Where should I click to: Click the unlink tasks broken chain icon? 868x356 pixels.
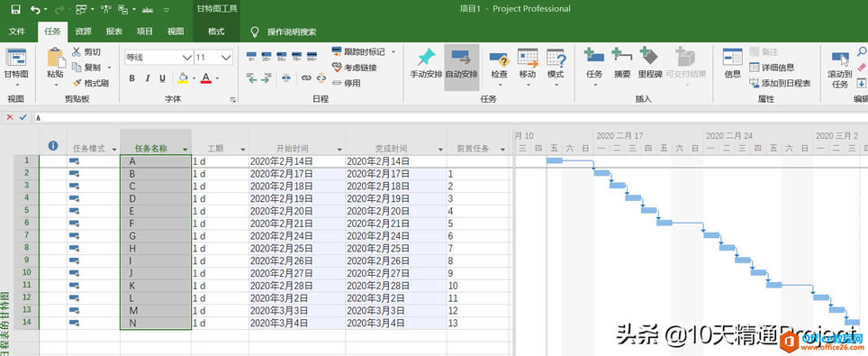click(321, 78)
